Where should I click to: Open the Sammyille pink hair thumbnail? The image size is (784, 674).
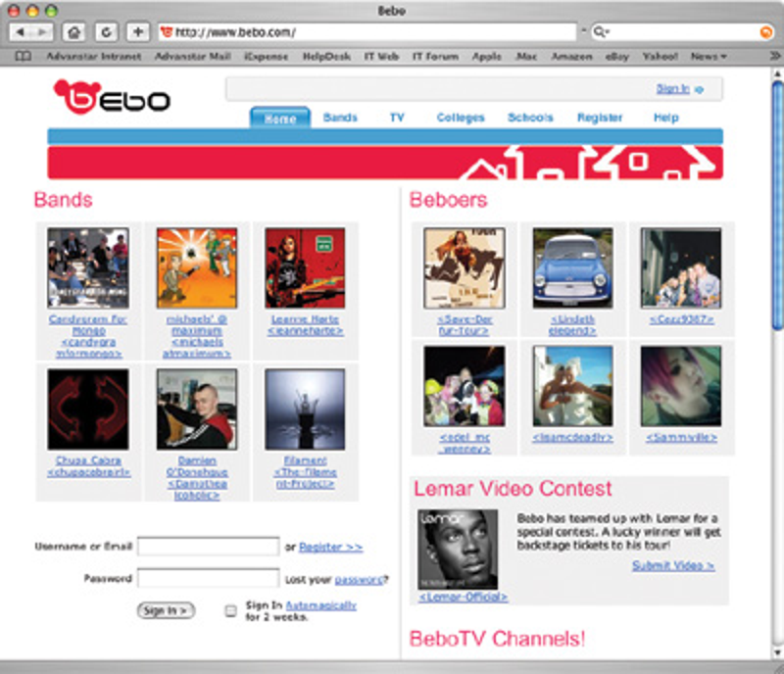[681, 386]
